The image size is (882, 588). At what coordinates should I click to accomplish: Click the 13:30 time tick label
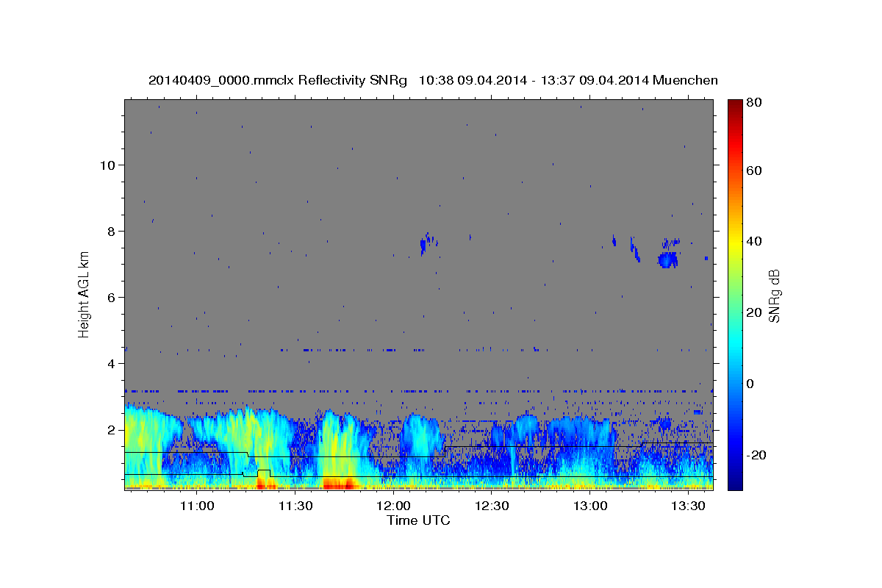tap(689, 506)
